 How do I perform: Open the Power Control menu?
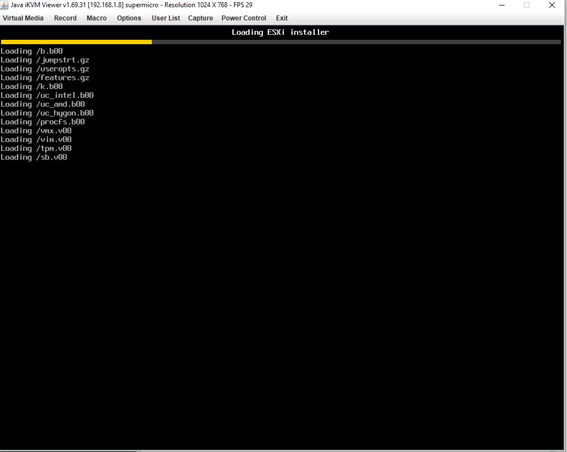244,18
